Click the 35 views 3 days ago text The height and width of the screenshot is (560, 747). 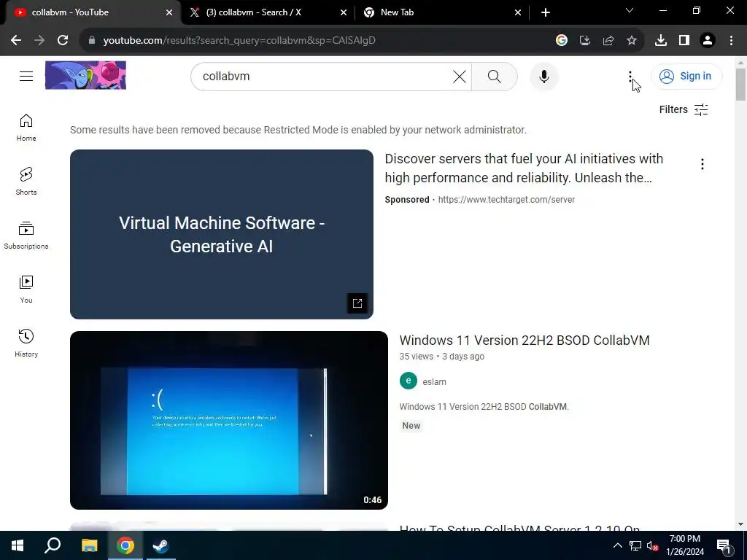tap(441, 356)
